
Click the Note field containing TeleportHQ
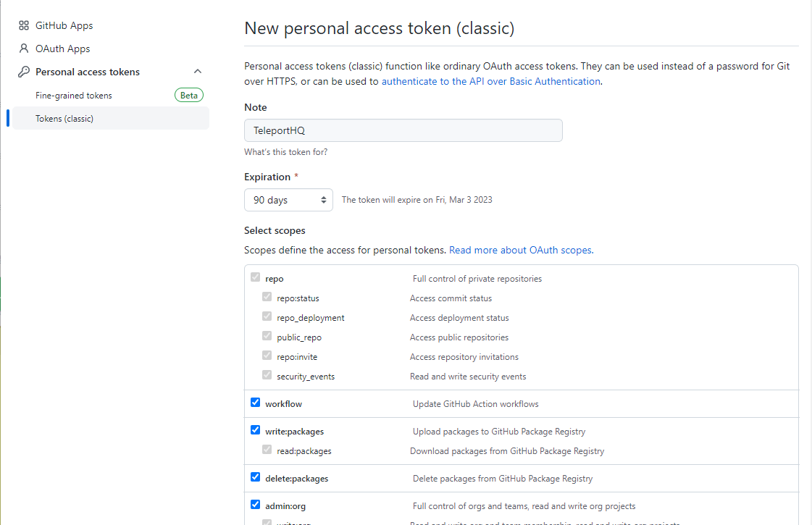[x=403, y=130]
